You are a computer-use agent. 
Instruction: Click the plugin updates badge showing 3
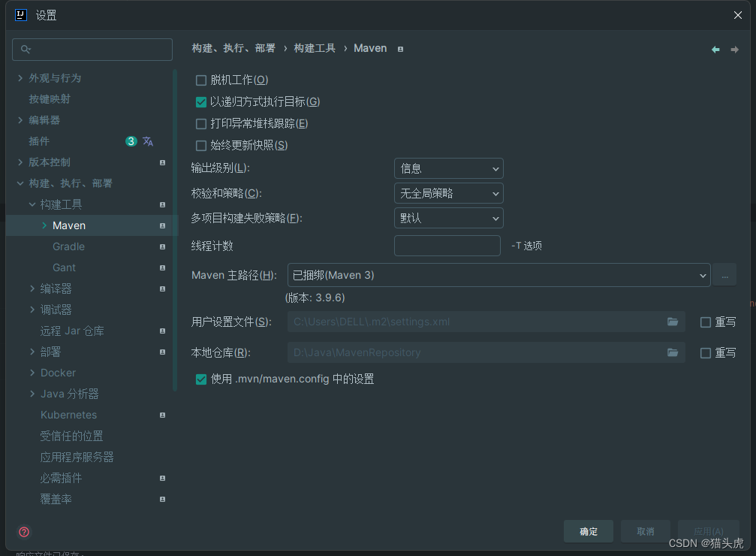[x=131, y=141]
